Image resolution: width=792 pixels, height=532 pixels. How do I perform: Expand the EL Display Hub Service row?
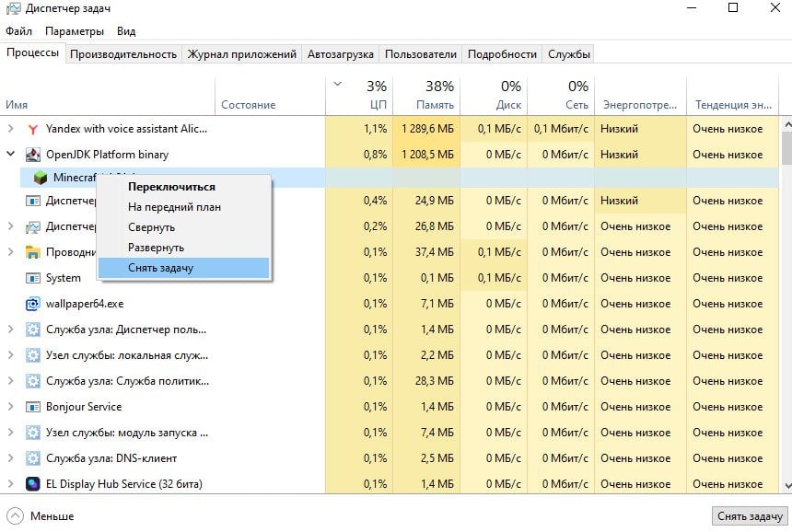pos(10,483)
